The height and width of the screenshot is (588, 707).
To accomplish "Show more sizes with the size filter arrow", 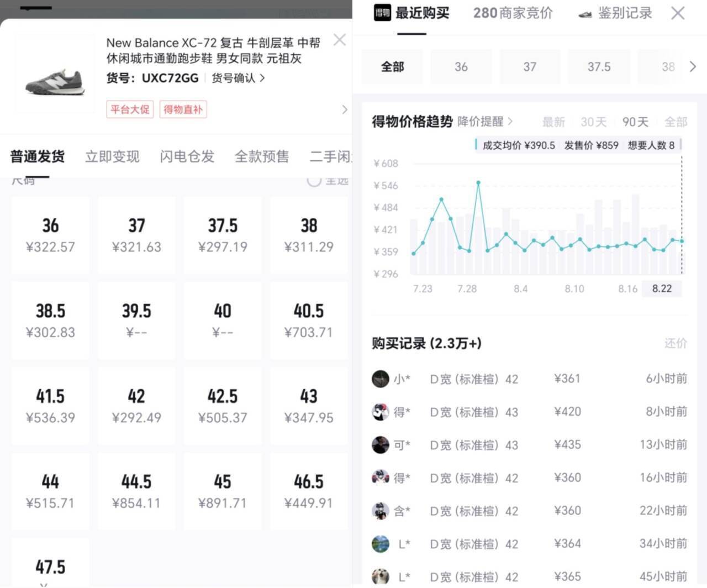I will point(693,67).
